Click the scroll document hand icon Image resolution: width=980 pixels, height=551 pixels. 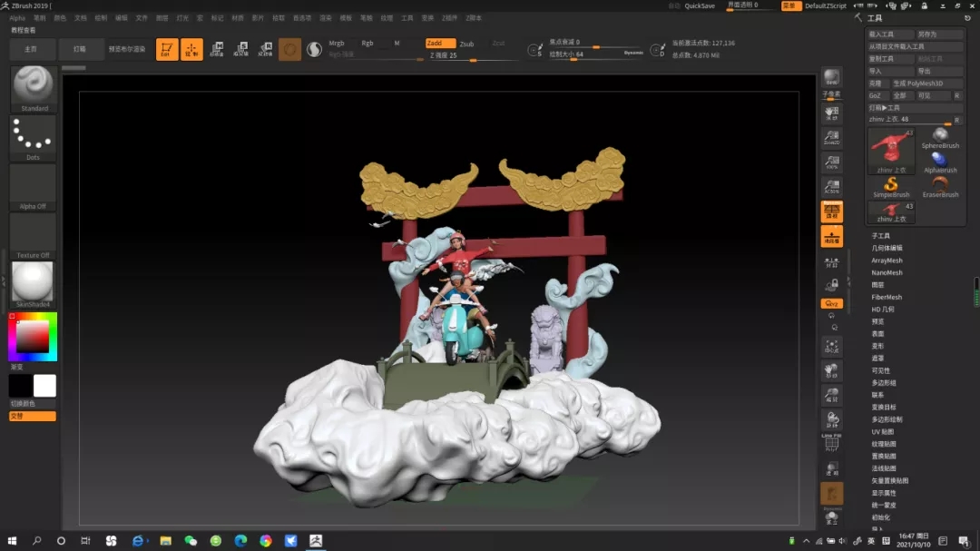click(x=831, y=113)
